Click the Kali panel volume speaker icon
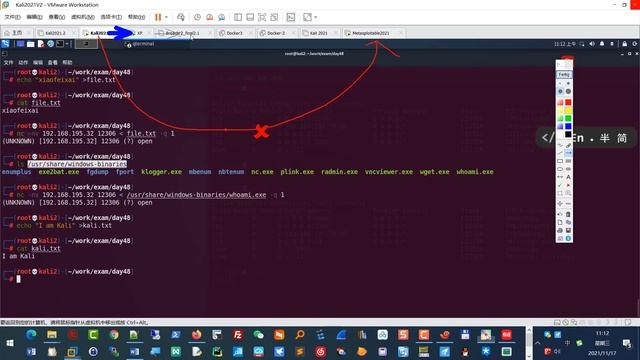The width and height of the screenshot is (640, 360). 592,44
